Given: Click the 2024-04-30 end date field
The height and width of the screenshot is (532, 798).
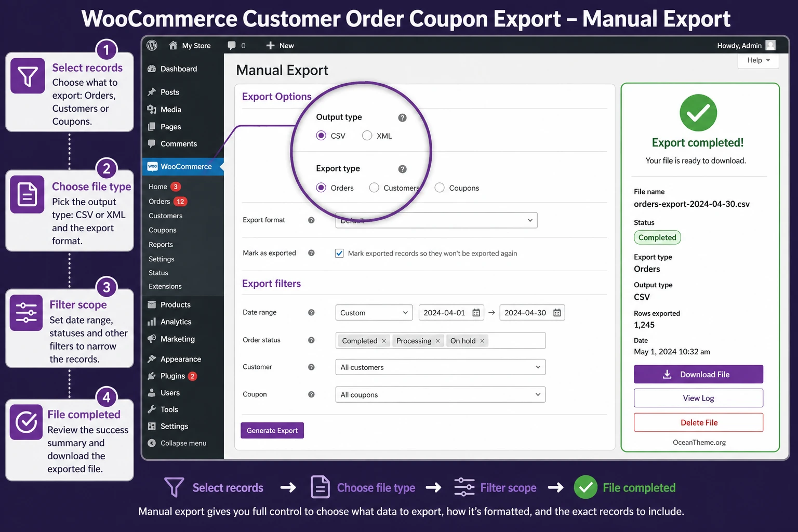Looking at the screenshot, I should [x=532, y=312].
